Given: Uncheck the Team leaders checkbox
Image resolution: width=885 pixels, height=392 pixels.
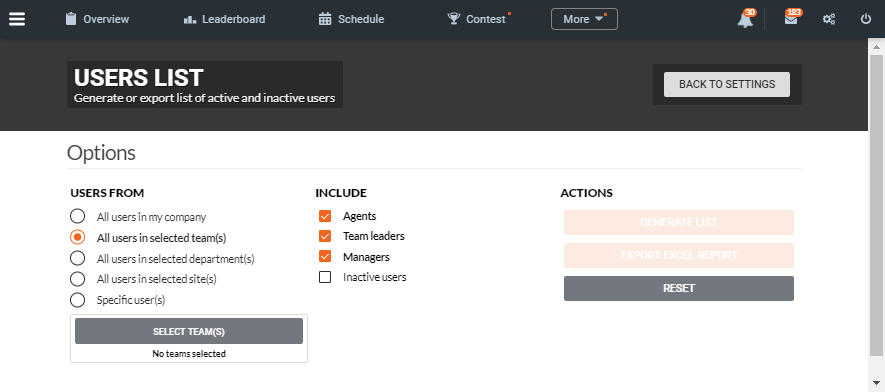Looking at the screenshot, I should click(325, 236).
